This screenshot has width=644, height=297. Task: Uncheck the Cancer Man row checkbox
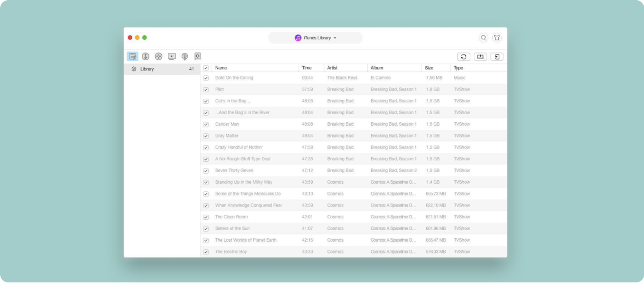click(206, 124)
